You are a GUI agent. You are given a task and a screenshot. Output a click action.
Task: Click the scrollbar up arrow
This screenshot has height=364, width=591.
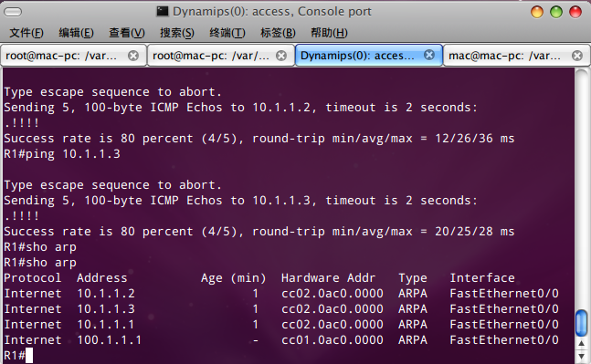point(582,343)
